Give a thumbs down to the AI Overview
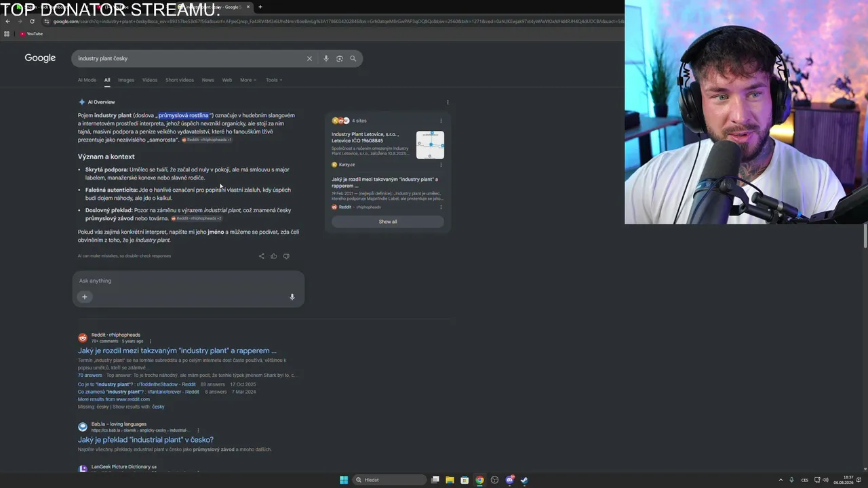Viewport: 868px width, 488px height. pyautogui.click(x=286, y=256)
